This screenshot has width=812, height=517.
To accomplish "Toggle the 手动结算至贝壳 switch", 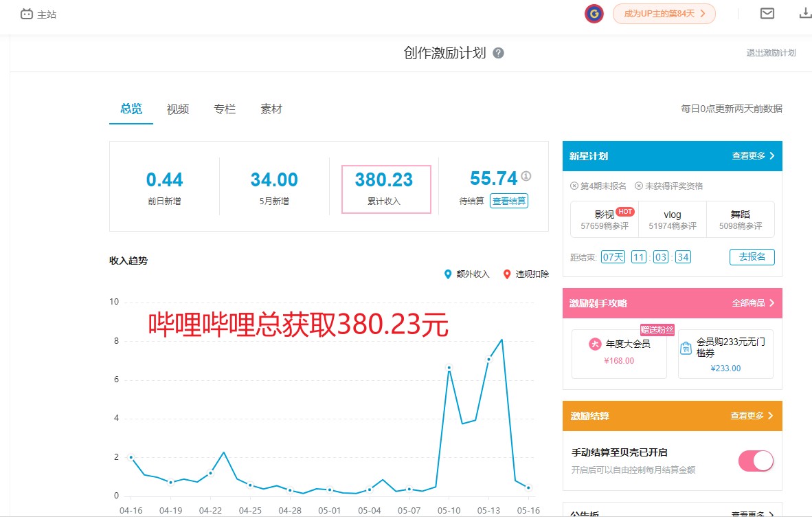I will tap(756, 461).
